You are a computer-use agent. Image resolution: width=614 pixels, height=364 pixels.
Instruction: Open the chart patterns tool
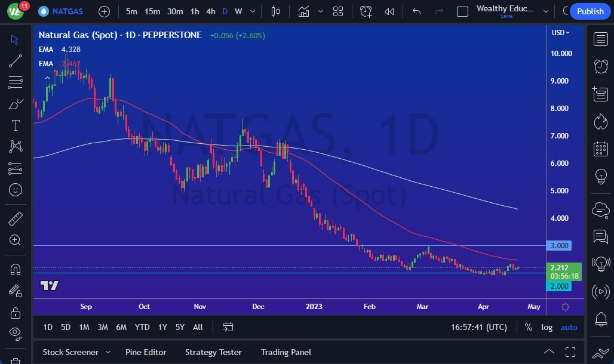pyautogui.click(x=16, y=147)
